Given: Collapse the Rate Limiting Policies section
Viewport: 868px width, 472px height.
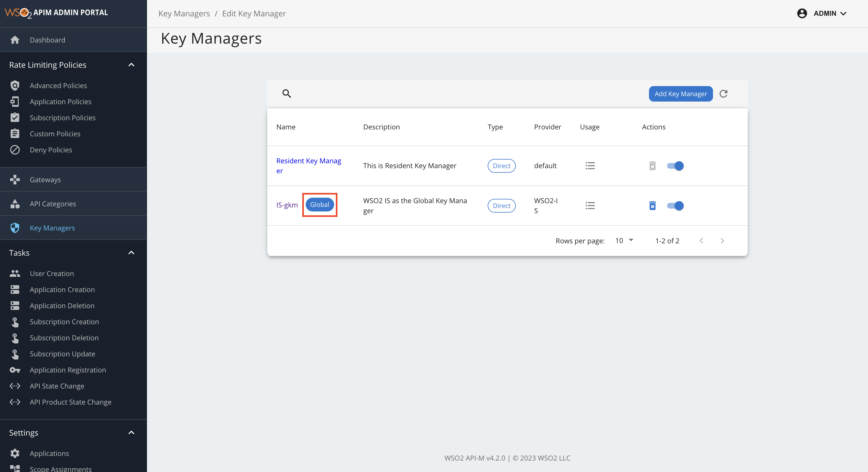Looking at the screenshot, I should [x=131, y=65].
